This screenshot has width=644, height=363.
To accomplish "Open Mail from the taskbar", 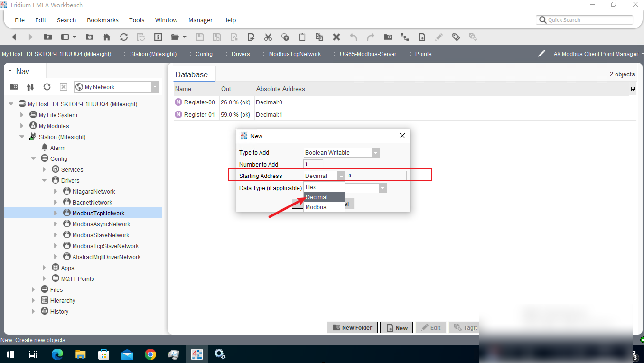I will coord(127,354).
